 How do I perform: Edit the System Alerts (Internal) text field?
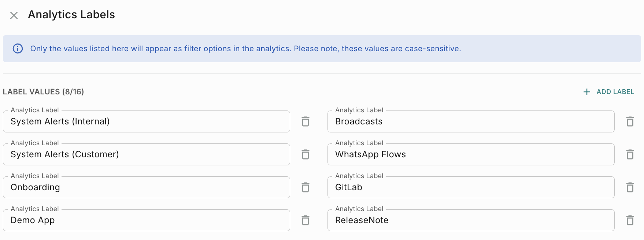147,121
